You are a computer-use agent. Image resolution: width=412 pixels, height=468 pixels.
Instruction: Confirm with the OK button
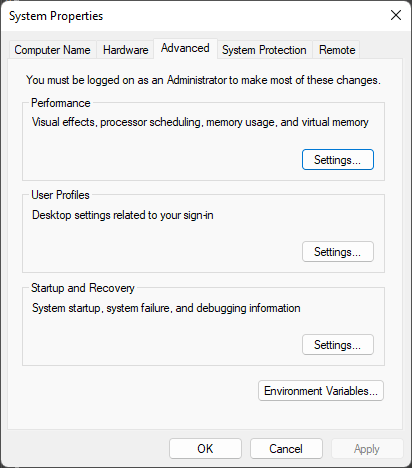point(205,449)
